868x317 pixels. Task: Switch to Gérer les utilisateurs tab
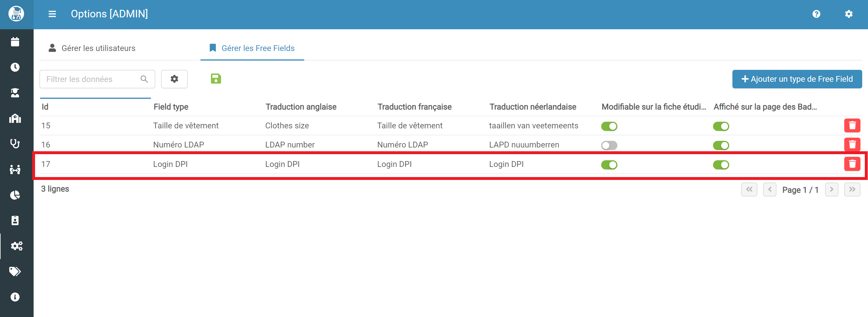pyautogui.click(x=92, y=48)
